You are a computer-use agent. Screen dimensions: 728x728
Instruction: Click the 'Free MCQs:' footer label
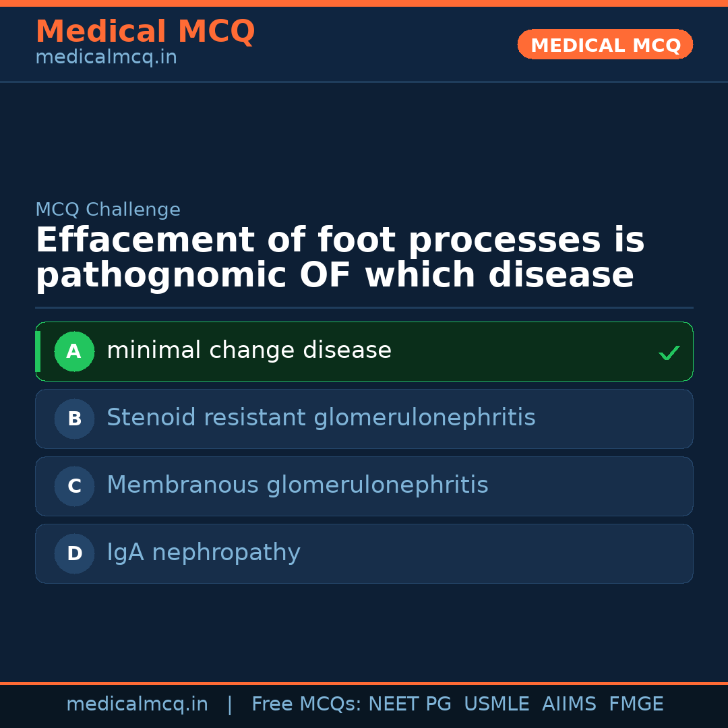tap(307, 704)
